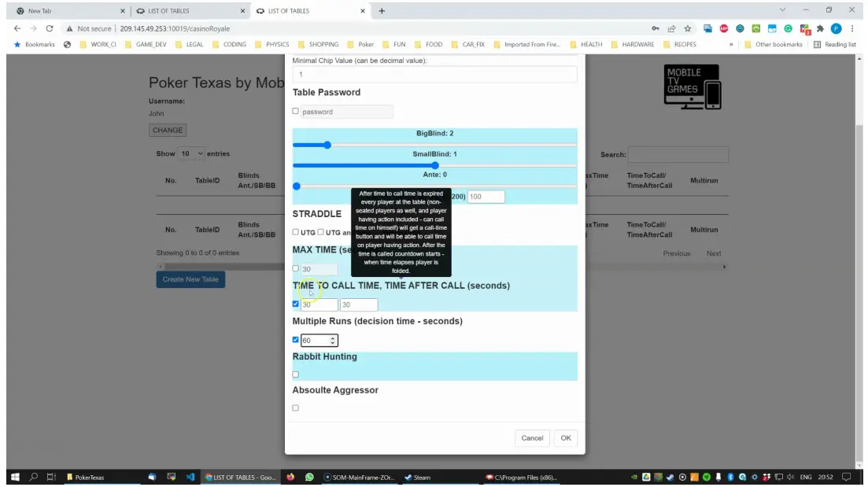This screenshot has height=487, width=868.
Task: Open the Chrome profile avatar
Action: [x=837, y=29]
